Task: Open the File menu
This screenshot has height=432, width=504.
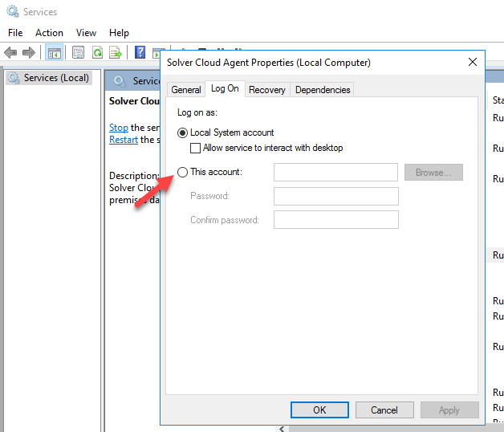Action: tap(15, 33)
